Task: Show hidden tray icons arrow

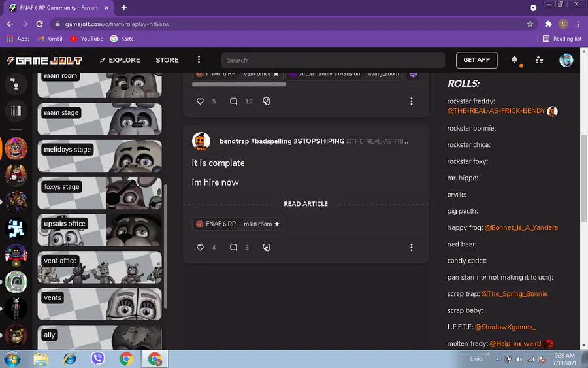Action: (x=497, y=360)
